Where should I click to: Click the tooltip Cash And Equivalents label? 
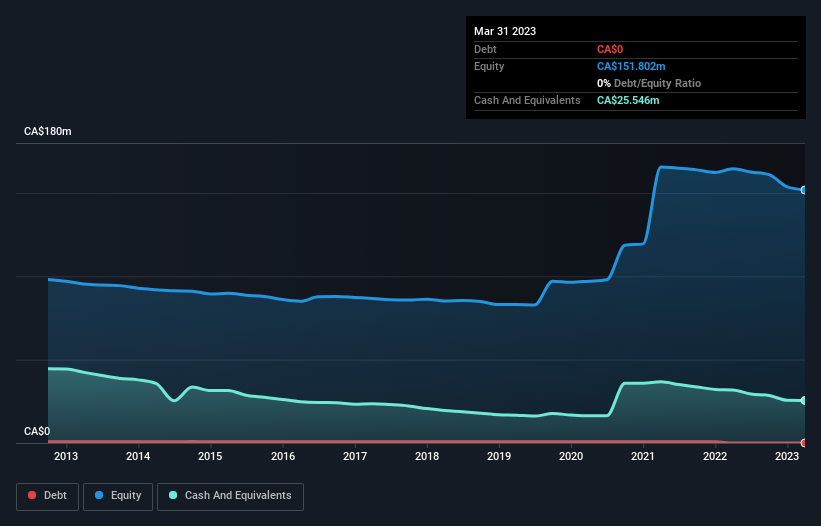pos(527,100)
